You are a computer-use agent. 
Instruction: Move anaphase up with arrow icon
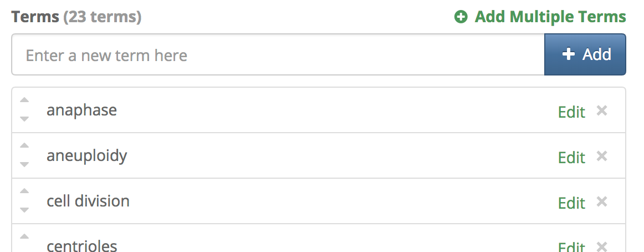pos(24,100)
